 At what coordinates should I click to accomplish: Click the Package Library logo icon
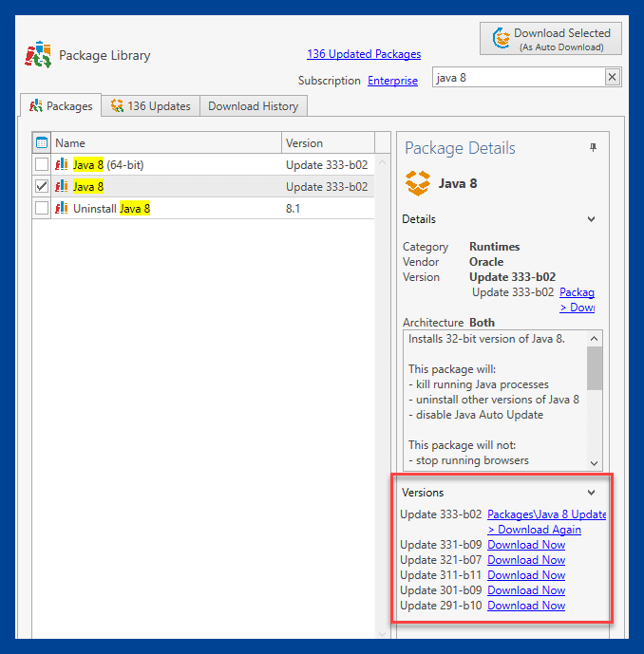tap(38, 55)
